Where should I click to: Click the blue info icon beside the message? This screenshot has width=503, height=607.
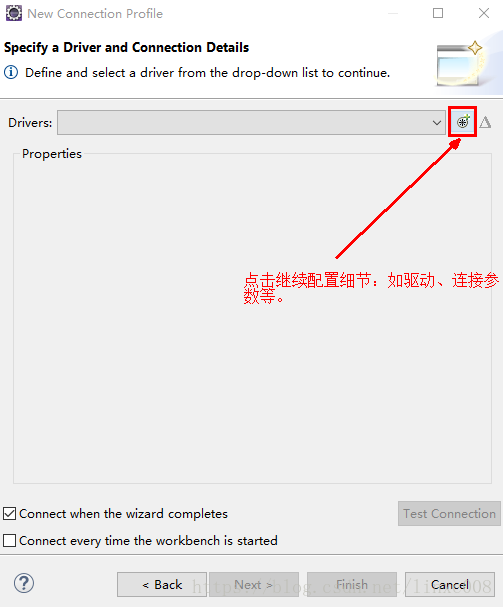(11, 72)
